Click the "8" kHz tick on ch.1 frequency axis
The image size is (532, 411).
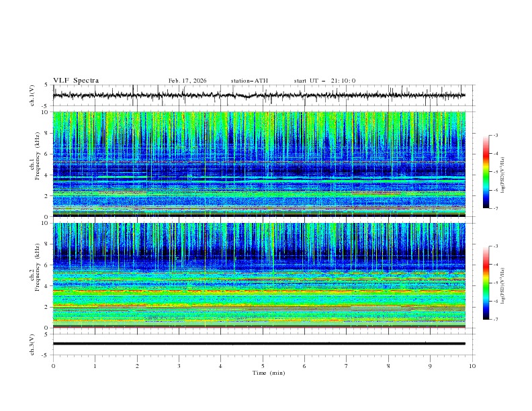(48, 133)
